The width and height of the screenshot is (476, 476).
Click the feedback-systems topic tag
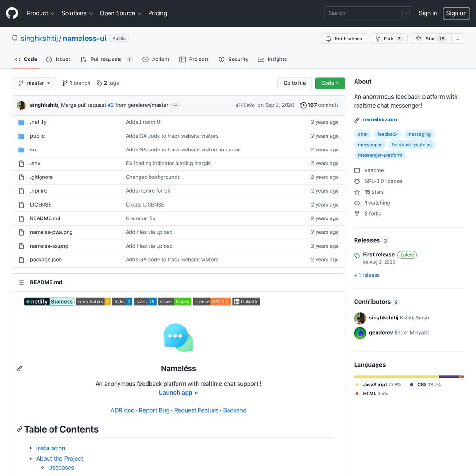pyautogui.click(x=411, y=145)
